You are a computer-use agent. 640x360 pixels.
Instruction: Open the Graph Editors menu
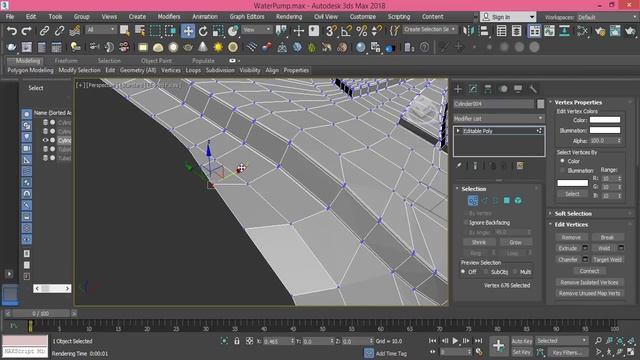pos(247,17)
